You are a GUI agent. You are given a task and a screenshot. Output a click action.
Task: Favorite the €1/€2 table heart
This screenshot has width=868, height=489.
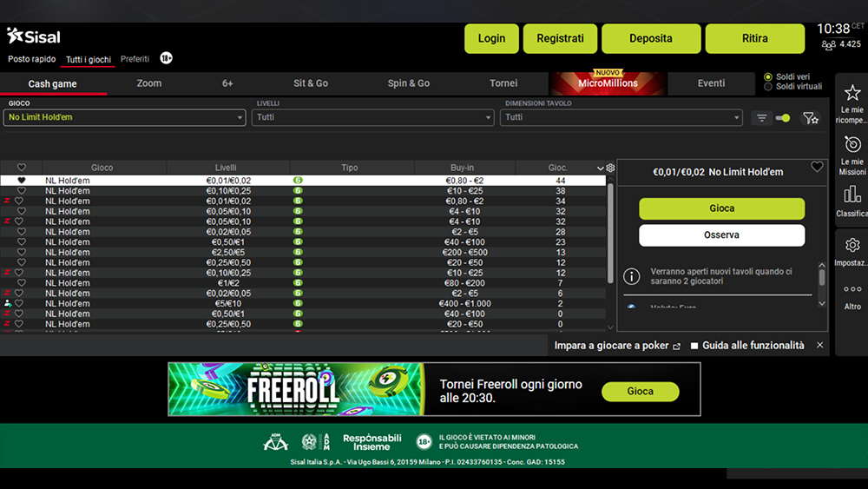point(22,283)
